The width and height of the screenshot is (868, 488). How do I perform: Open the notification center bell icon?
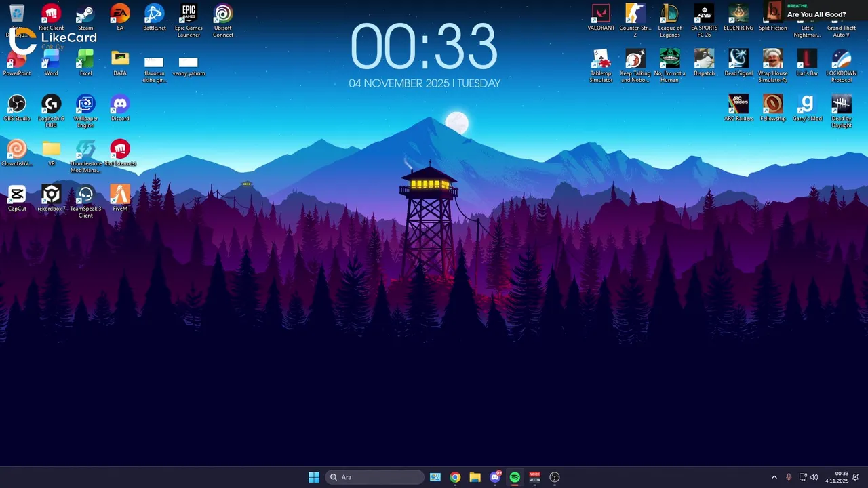[856, 477]
